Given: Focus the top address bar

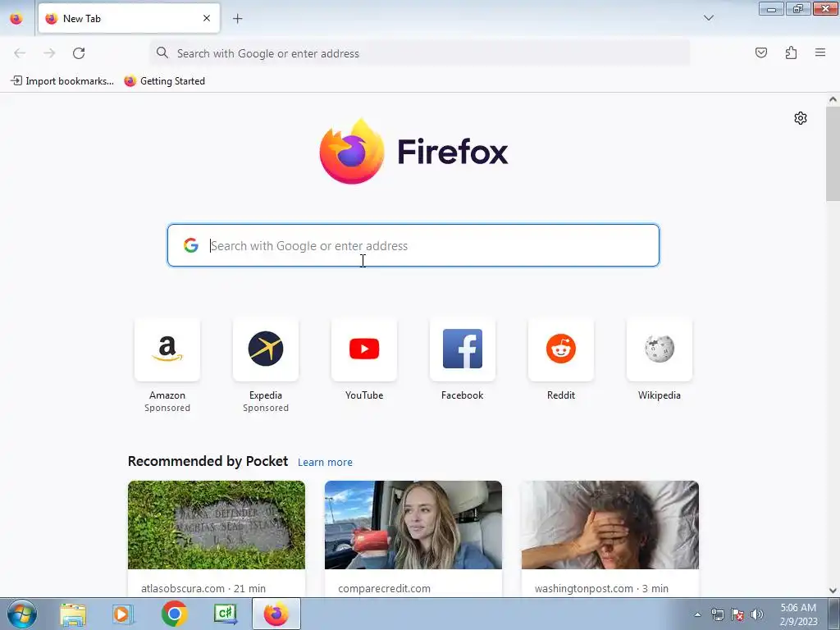Looking at the screenshot, I should 419,53.
